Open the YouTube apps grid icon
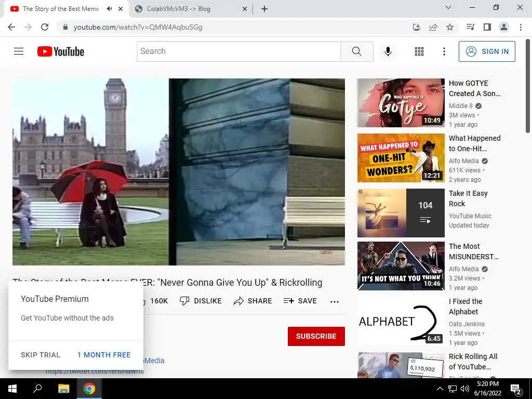 (419, 51)
